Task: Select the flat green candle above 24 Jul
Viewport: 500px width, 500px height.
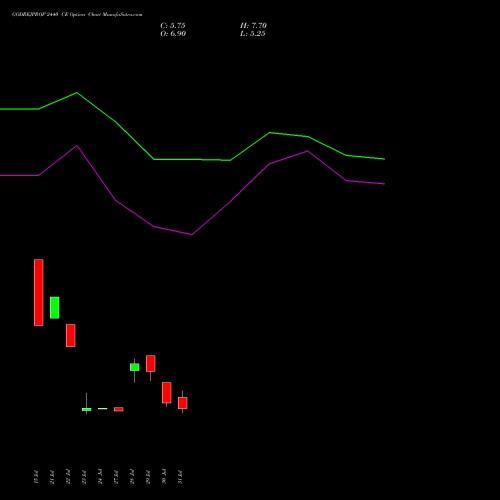Action: 103,408
